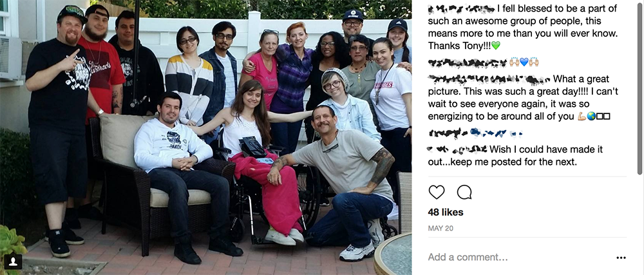This screenshot has width=644, height=275.
Task: Click the green heart emoji after "Thanks Tony!!!"
Action: click(496, 46)
